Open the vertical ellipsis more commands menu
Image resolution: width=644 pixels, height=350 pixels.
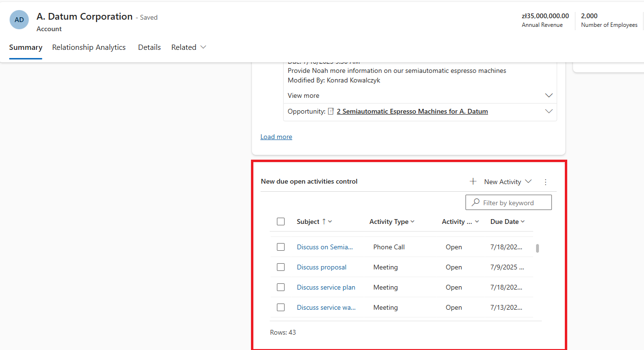coord(545,182)
